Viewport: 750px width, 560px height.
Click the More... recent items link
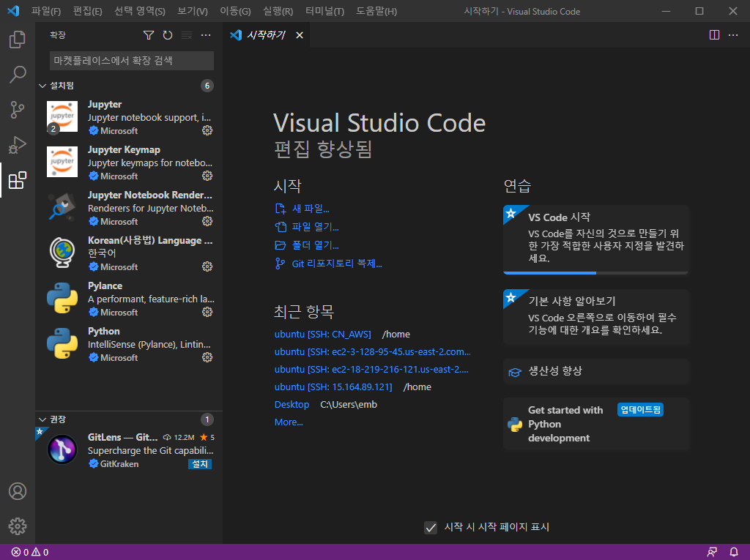coord(289,422)
